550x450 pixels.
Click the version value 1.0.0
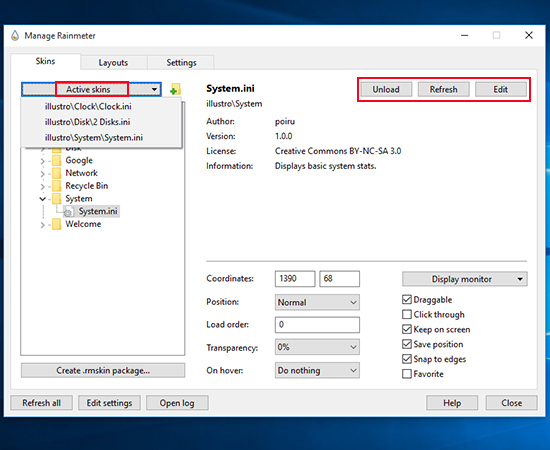pyautogui.click(x=283, y=136)
